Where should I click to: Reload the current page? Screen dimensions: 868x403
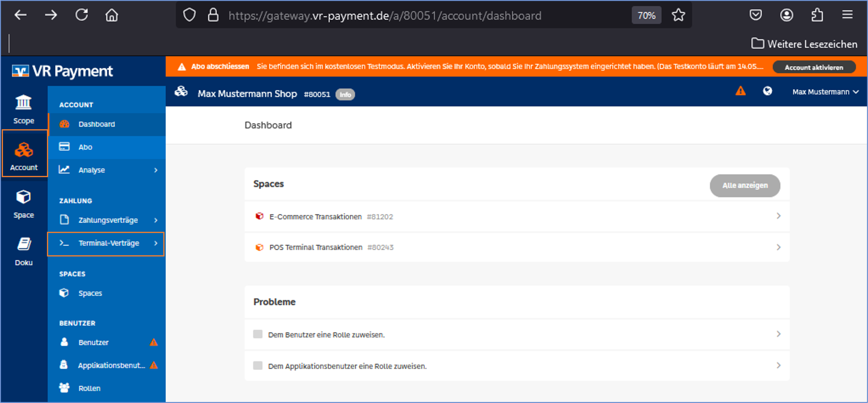tap(82, 15)
